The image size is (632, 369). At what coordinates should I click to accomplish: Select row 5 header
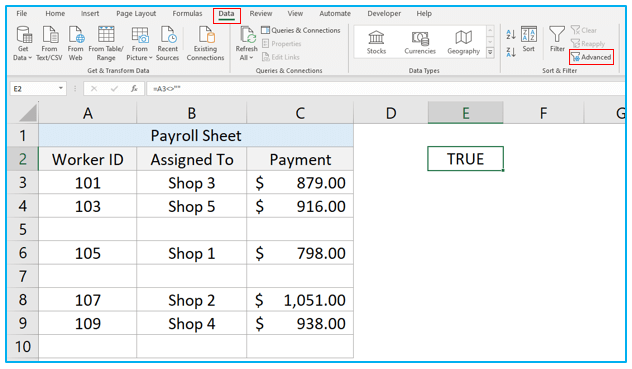pos(23,229)
